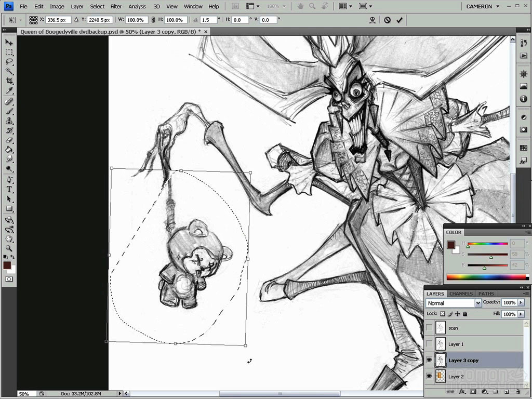Open the Filter menu
Image resolution: width=532 pixels, height=399 pixels.
115,6
